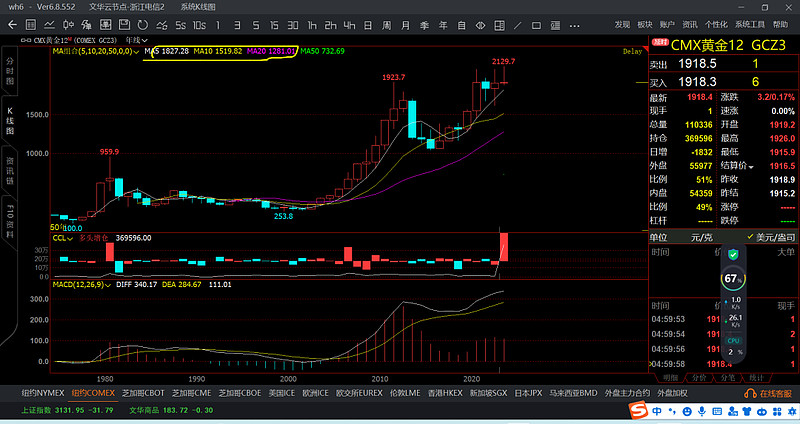Switch to 纽约NYMEX exchange tab
The width and height of the screenshot is (800, 424).
point(43,393)
